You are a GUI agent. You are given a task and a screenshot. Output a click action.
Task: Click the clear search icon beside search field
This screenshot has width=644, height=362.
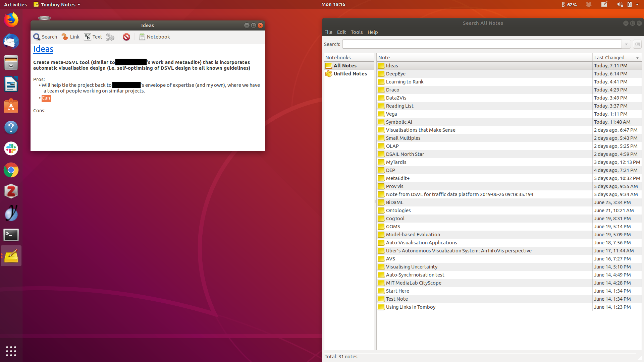tap(637, 44)
